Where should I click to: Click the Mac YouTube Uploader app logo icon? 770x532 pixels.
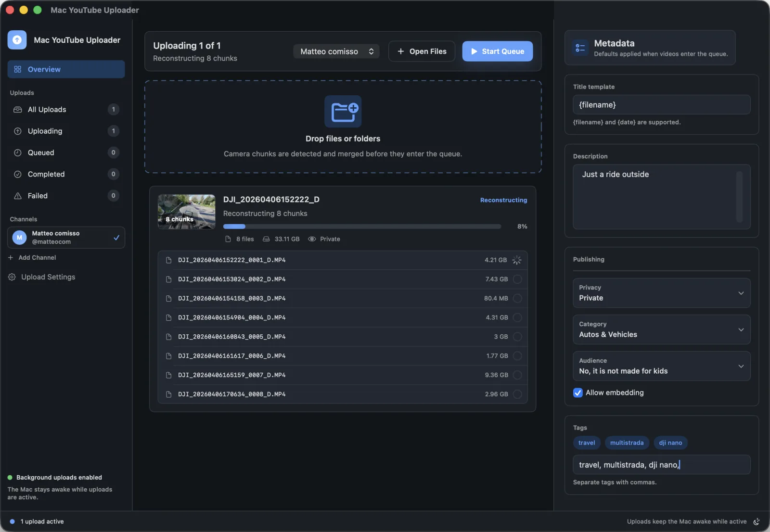[x=17, y=40]
